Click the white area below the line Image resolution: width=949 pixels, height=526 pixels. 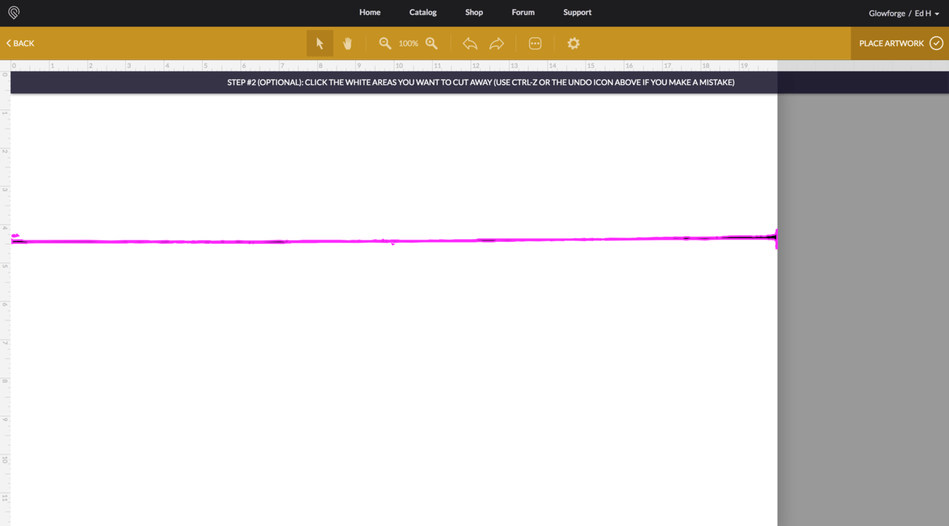coord(393,384)
